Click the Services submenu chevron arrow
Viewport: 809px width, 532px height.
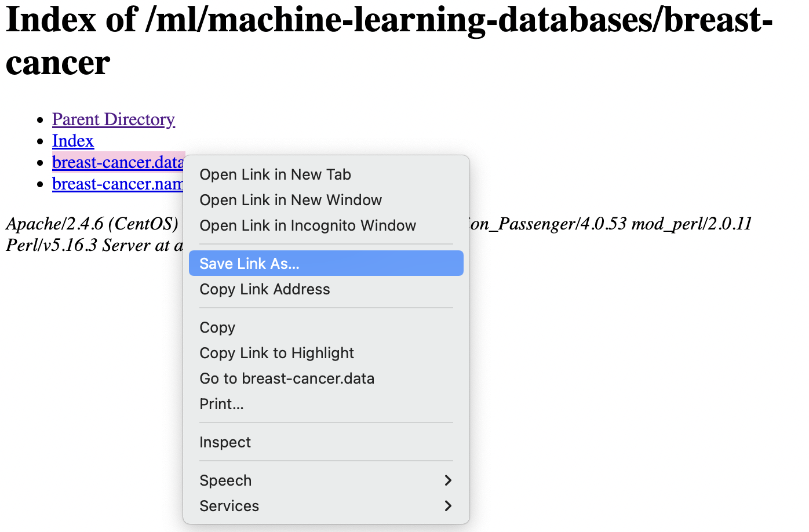(447, 506)
